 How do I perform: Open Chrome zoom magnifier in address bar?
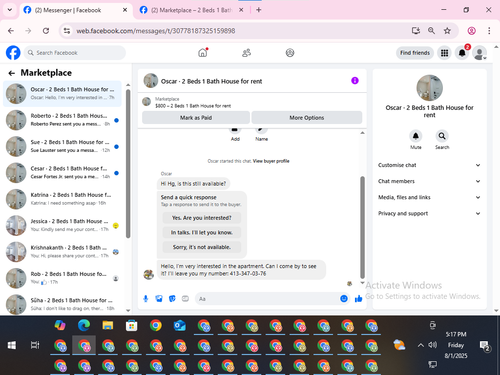[x=431, y=31]
